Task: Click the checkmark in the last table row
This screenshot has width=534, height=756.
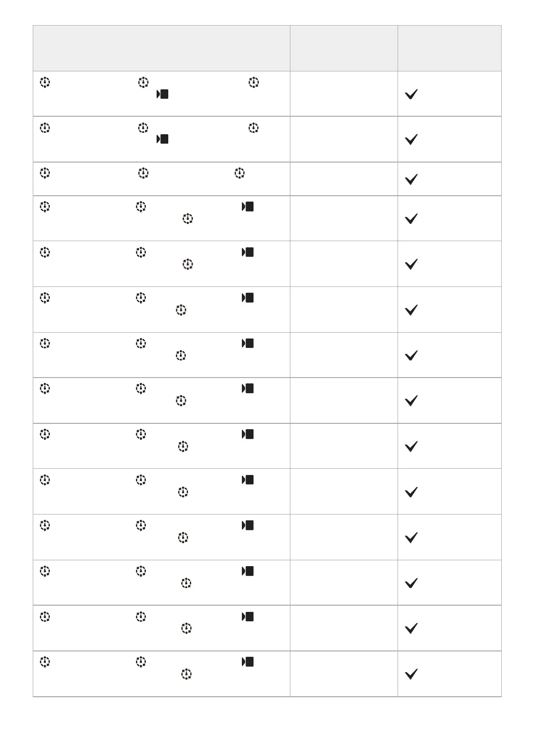Action: coord(411,674)
